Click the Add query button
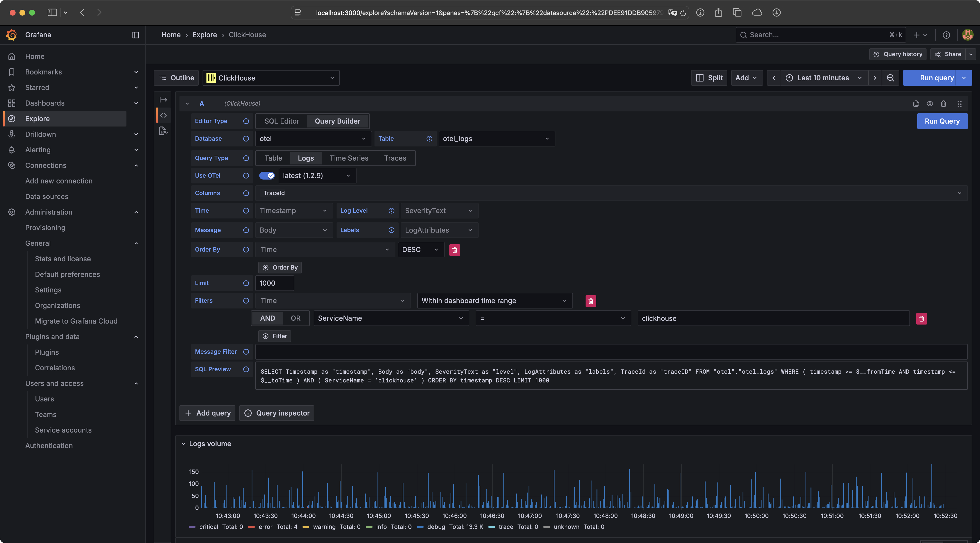This screenshot has height=543, width=980. (208, 413)
